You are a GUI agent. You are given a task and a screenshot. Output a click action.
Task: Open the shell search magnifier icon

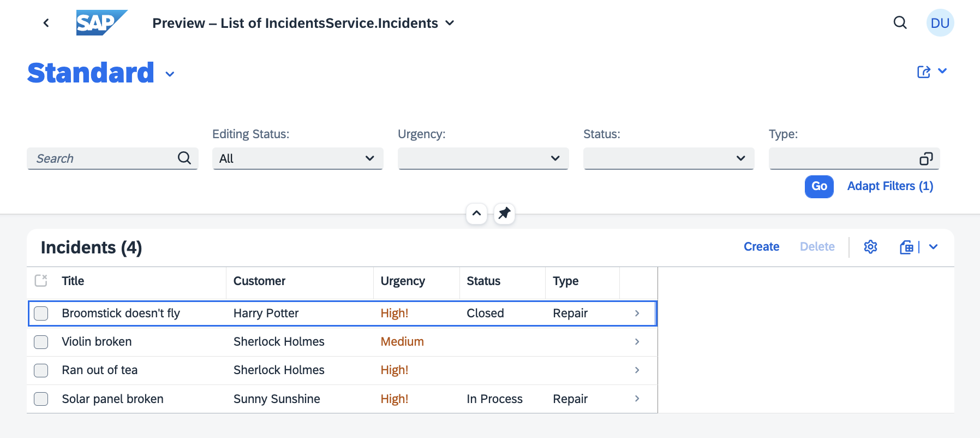[x=900, y=23]
